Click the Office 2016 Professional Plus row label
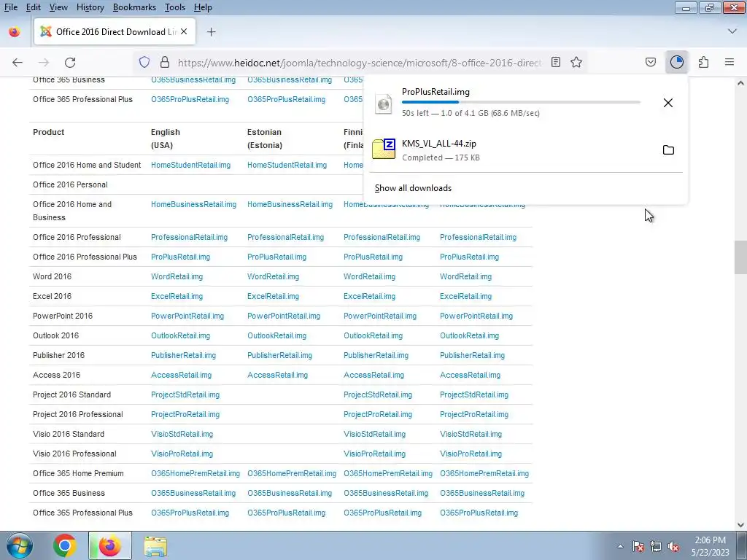Image resolution: width=747 pixels, height=560 pixels. (x=85, y=257)
